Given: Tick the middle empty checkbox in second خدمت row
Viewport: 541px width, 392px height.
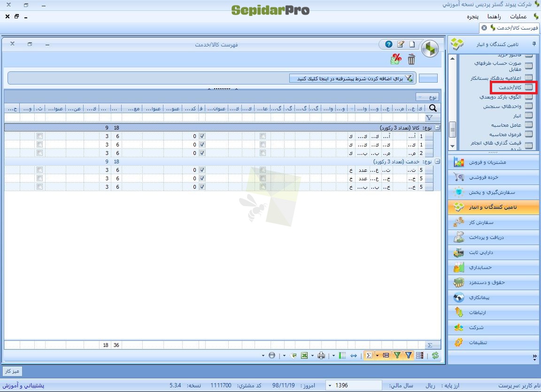Looking at the screenshot, I should coord(263,178).
